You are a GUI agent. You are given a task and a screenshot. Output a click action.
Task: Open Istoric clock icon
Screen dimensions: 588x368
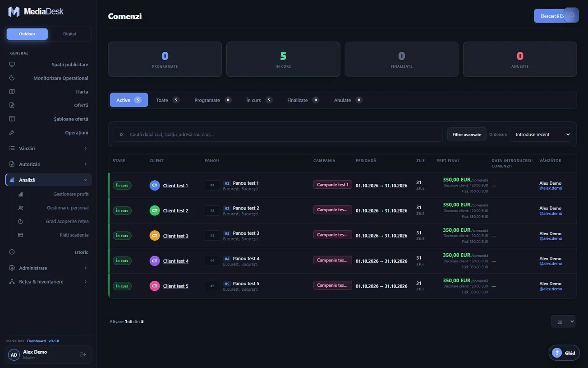point(12,252)
